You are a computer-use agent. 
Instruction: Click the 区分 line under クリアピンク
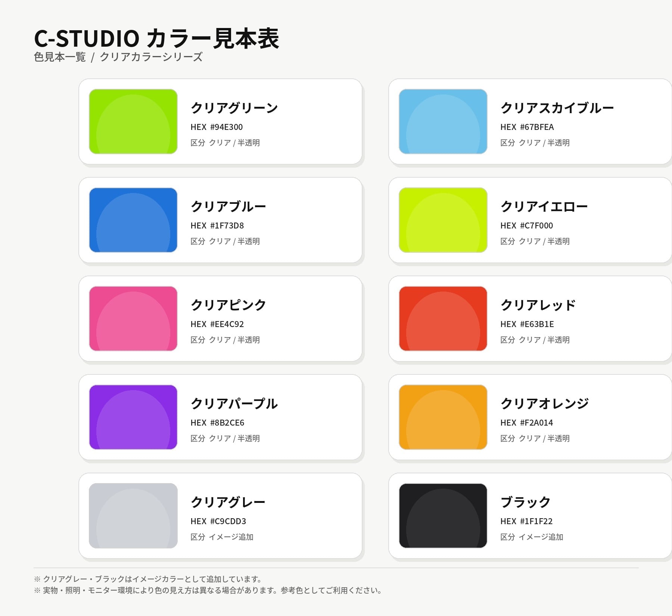pyautogui.click(x=225, y=340)
